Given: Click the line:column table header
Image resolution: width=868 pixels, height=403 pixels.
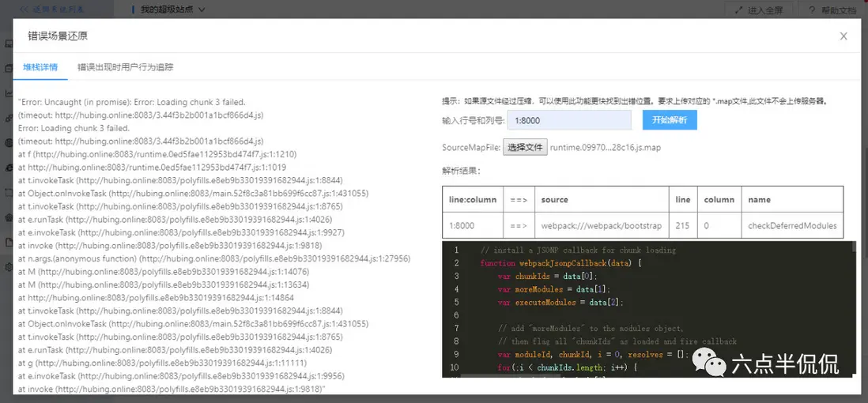Looking at the screenshot, I should click(472, 199).
